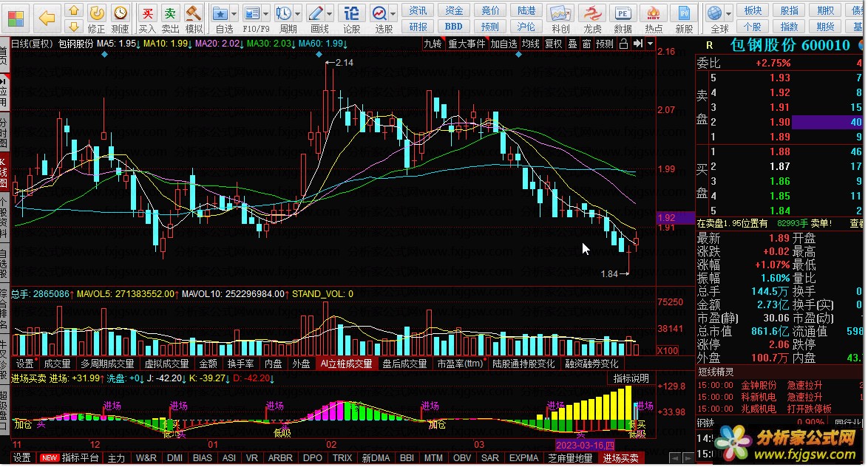
Task: Run the 修正 data repair tool
Action: (97, 18)
